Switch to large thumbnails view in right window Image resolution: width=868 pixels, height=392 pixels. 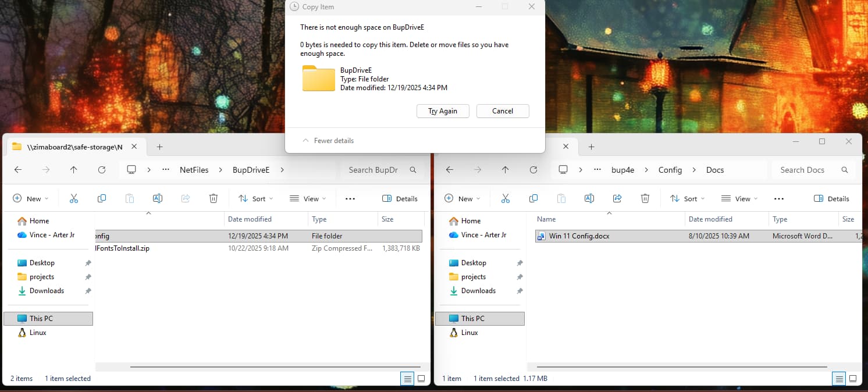[x=853, y=379]
